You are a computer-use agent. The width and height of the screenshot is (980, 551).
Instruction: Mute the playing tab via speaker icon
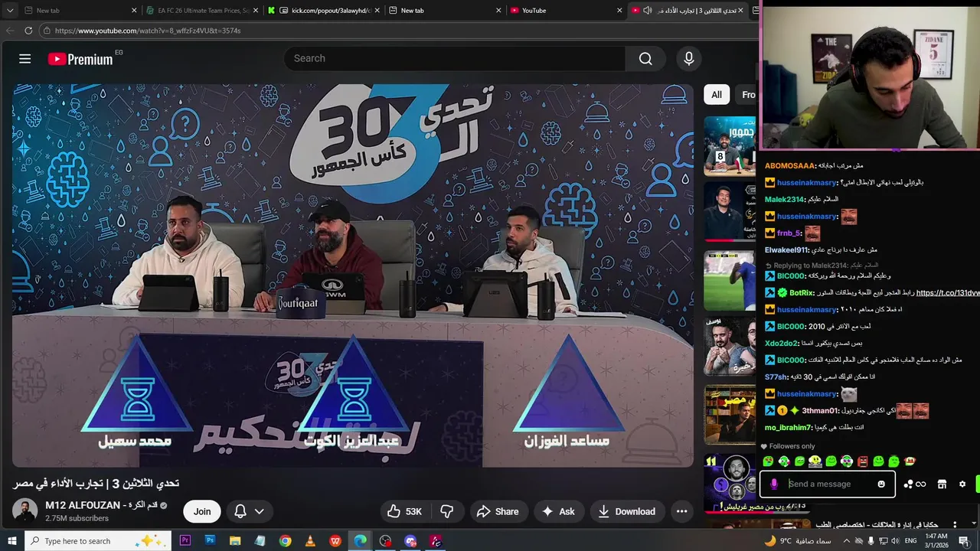(x=648, y=11)
